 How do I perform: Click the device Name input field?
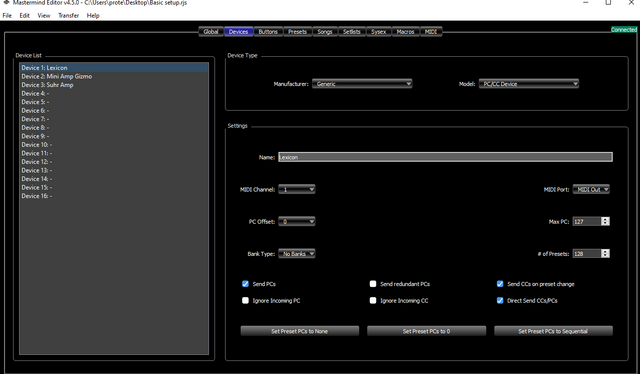point(445,157)
